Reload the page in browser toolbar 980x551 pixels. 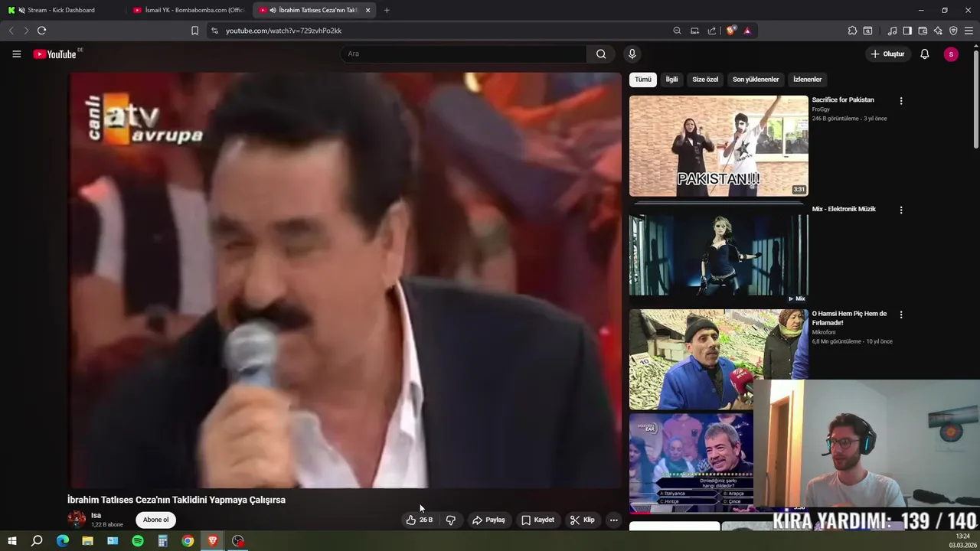41,31
